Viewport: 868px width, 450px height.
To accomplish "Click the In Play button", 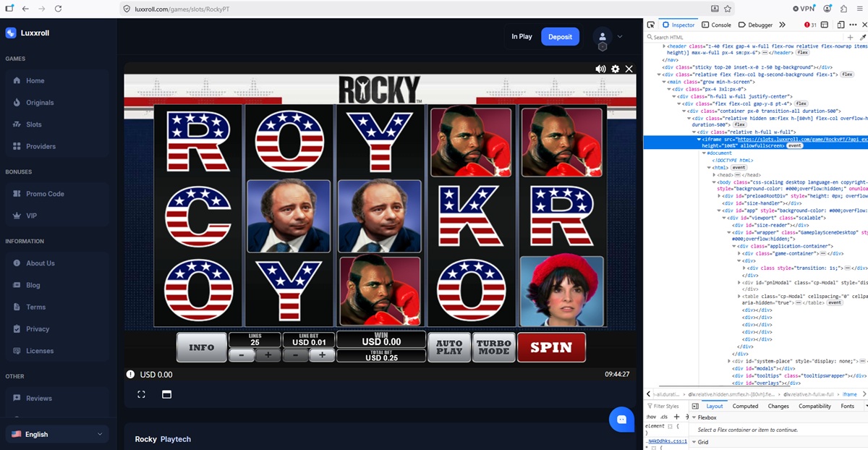I will [x=522, y=36].
